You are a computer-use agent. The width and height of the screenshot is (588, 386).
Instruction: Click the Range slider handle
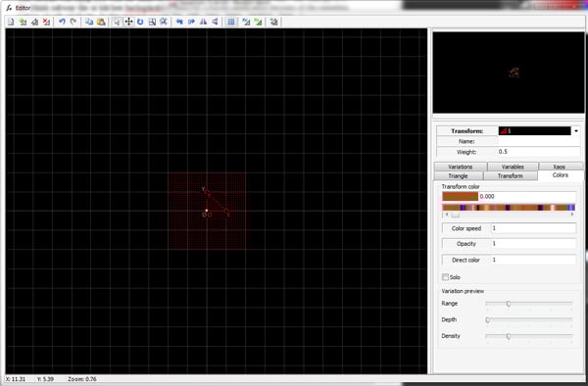(x=508, y=304)
